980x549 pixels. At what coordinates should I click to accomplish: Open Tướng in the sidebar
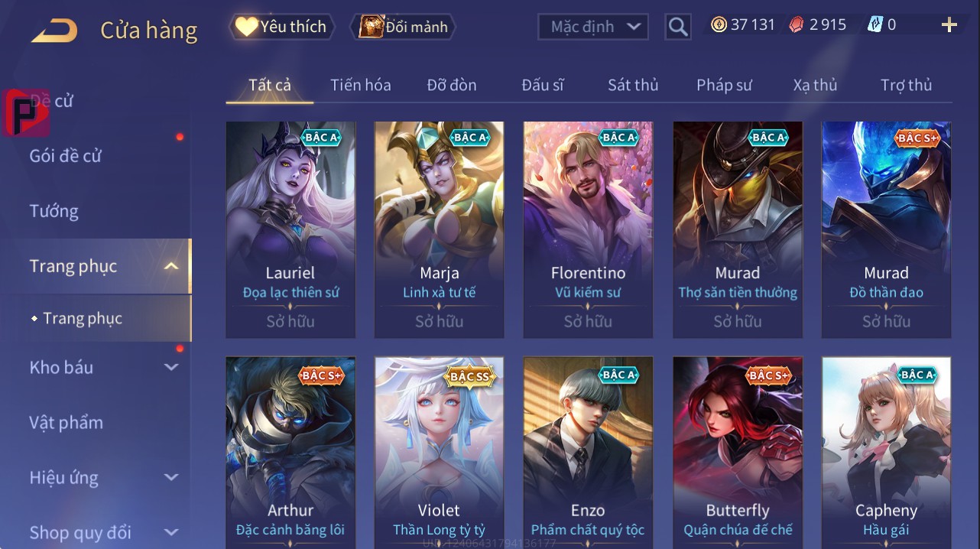[54, 211]
